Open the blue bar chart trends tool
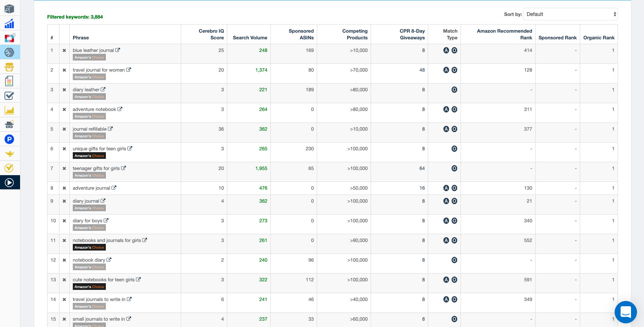This screenshot has height=327, width=644. pyautogui.click(x=9, y=24)
